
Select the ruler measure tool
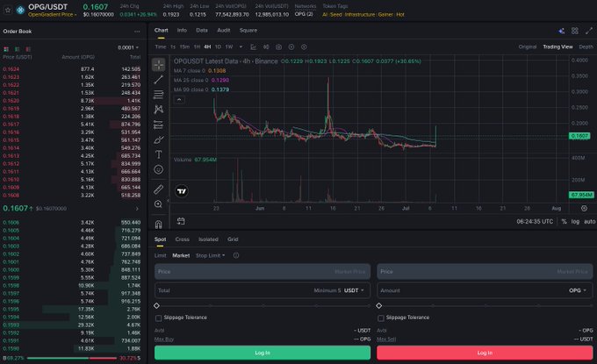pyautogui.click(x=158, y=189)
